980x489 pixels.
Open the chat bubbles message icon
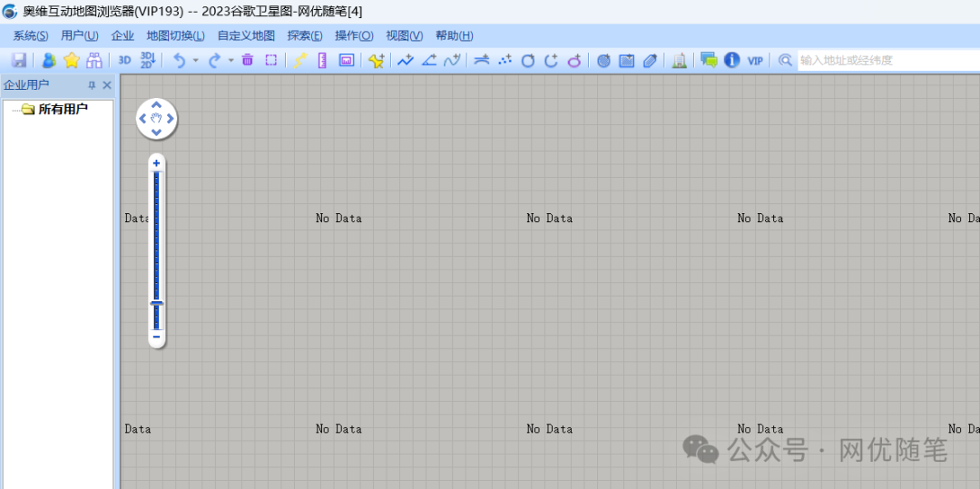point(709,60)
